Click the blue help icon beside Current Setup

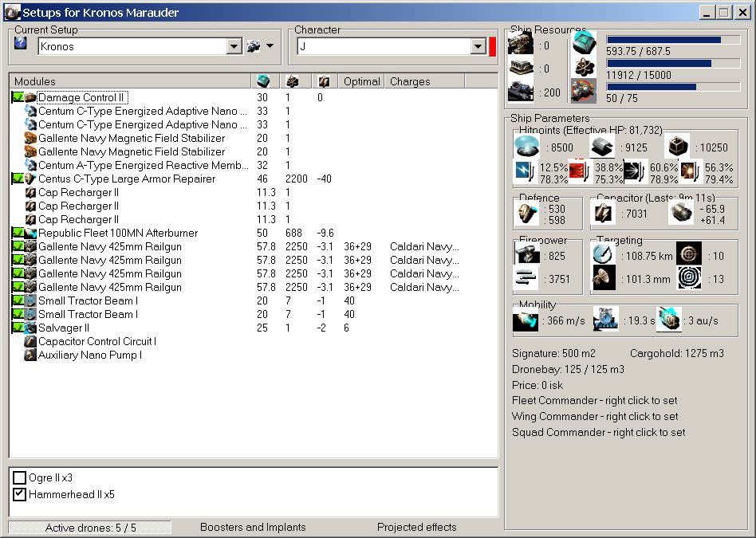coord(20,43)
